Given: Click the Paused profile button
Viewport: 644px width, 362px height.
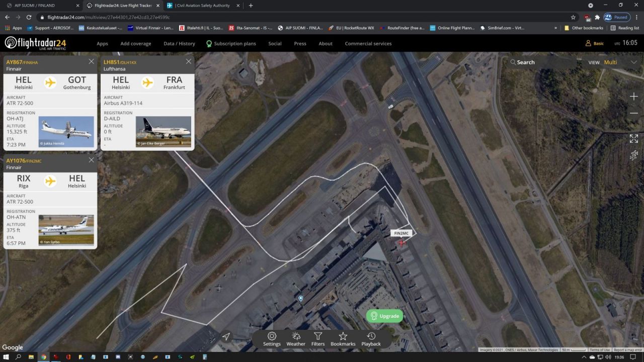Looking at the screenshot, I should 617,17.
